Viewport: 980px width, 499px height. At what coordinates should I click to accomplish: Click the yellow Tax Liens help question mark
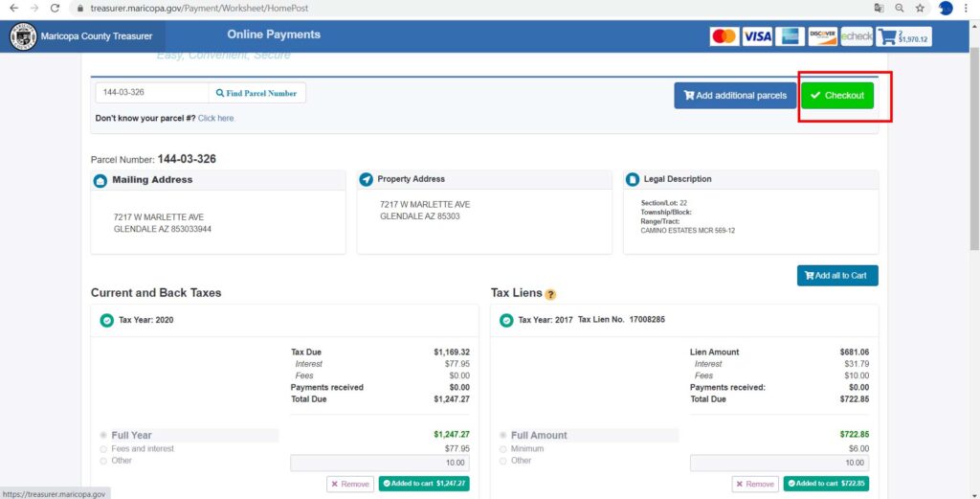550,294
